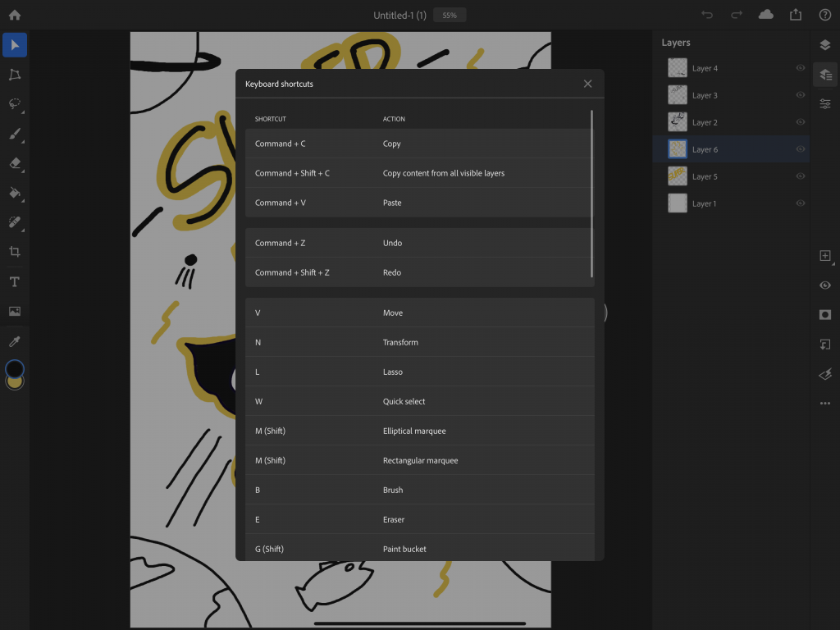840x630 pixels.
Task: Select the Type tool
Action: pos(15,282)
